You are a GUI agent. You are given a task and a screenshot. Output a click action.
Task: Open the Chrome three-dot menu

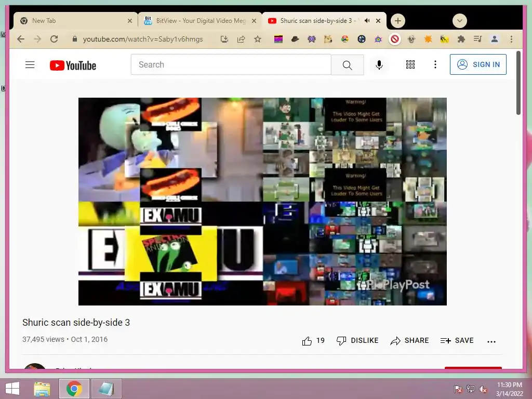(x=511, y=39)
